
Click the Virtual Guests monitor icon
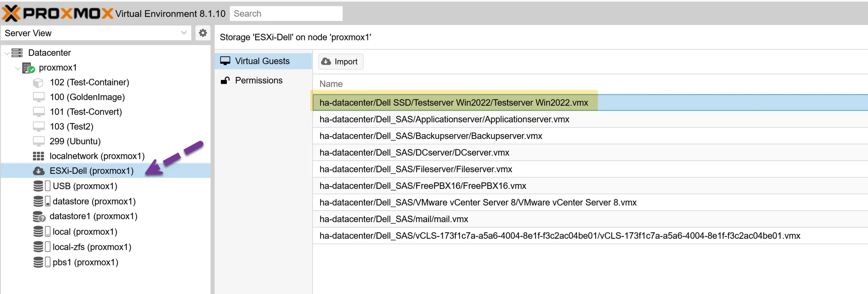225,61
